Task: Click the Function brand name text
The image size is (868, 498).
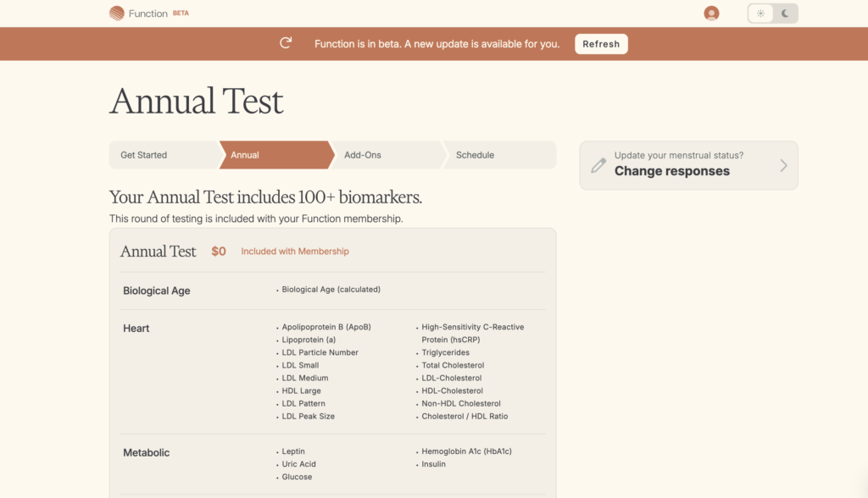Action: pyautogui.click(x=147, y=14)
